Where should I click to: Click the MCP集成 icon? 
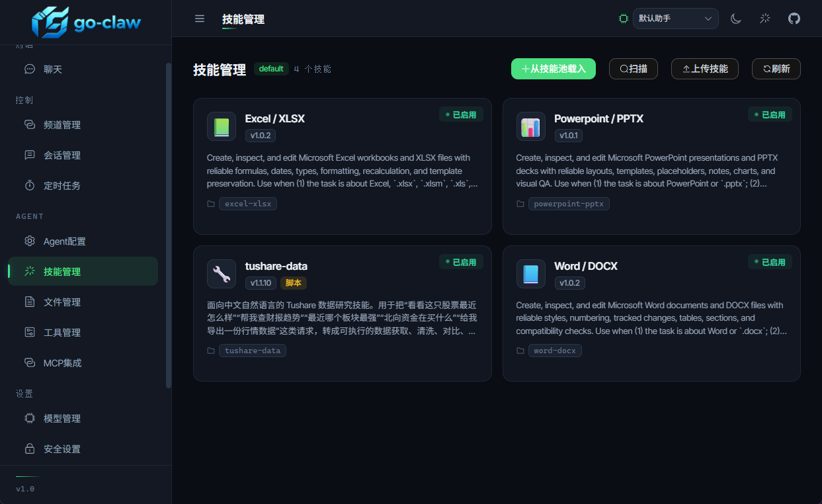(30, 362)
